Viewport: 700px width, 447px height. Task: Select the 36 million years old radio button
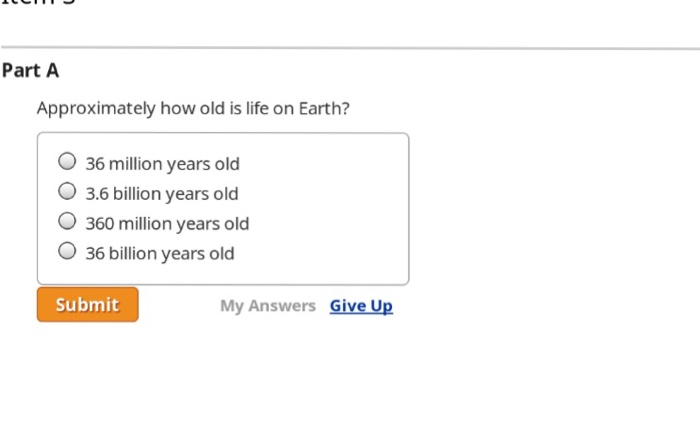coord(67,161)
